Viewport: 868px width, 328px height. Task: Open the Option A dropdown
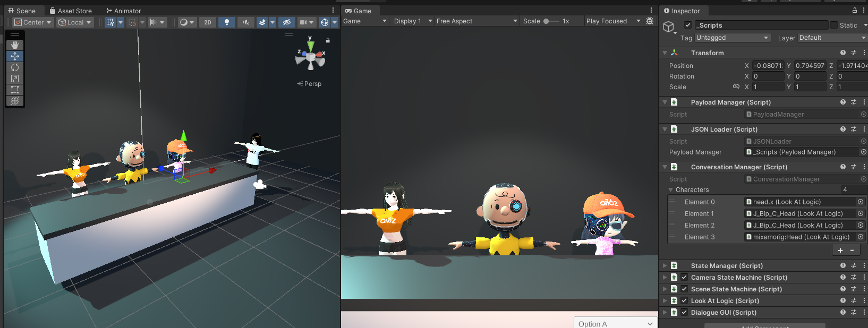(615, 323)
